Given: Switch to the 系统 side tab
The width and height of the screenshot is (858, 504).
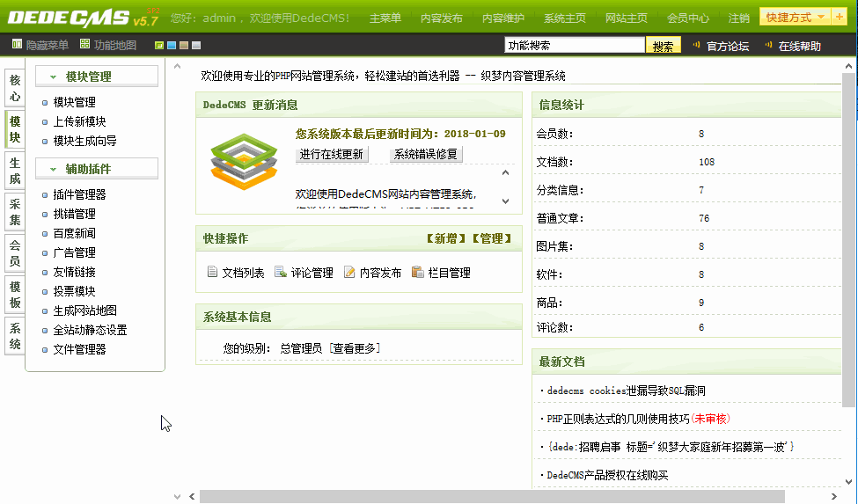Looking at the screenshot, I should (15, 336).
